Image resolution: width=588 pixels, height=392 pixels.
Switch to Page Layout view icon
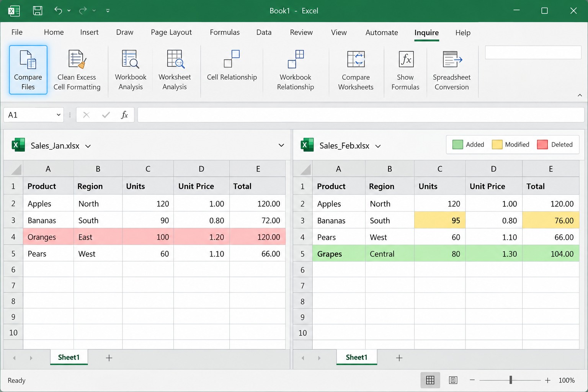point(453,380)
